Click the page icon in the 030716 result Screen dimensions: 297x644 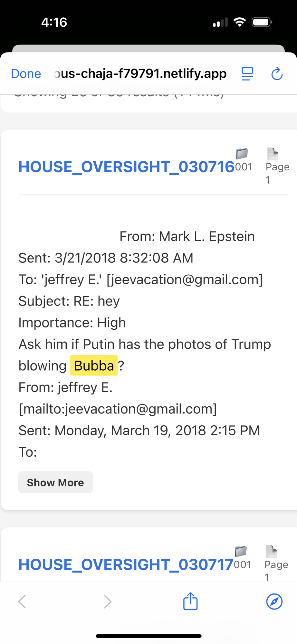[273, 154]
